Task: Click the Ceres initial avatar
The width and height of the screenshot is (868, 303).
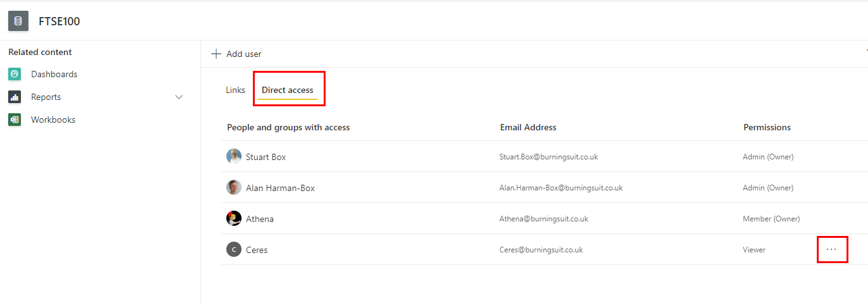Action: pyautogui.click(x=234, y=249)
